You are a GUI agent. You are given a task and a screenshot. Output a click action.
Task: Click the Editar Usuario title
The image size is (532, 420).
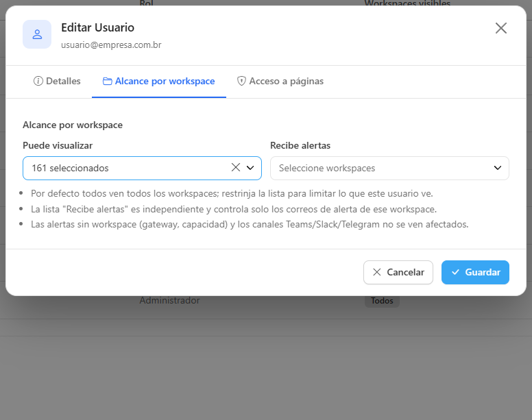pyautogui.click(x=98, y=27)
